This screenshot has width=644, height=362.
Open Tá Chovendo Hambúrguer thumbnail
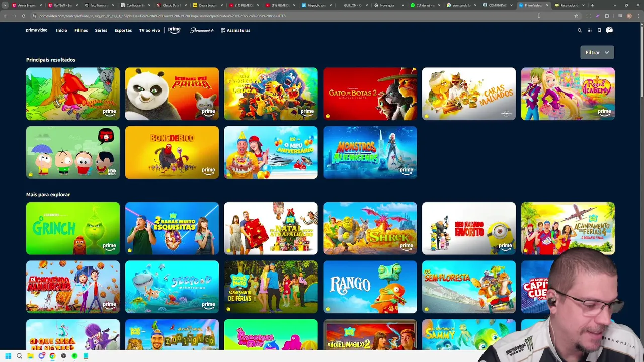click(73, 287)
